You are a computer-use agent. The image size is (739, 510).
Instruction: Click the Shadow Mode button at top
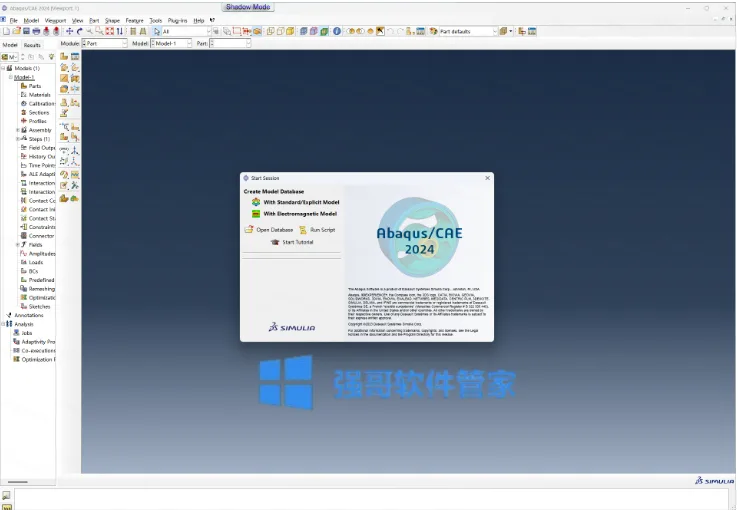(248, 7)
